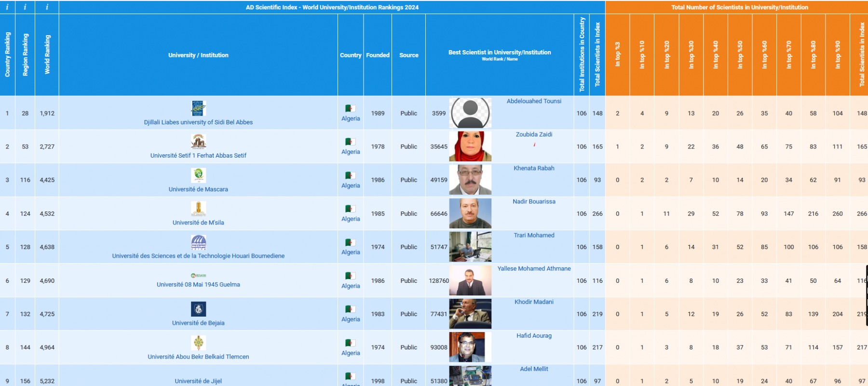868x386 pixels.
Task: Open Khenata Rabah profile photo
Action: [x=470, y=180]
